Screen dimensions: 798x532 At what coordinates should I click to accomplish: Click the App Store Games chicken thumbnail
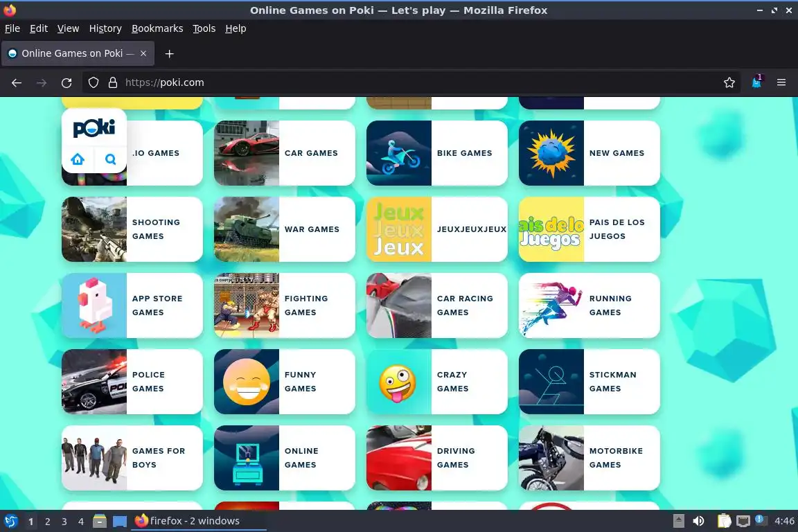click(x=94, y=305)
